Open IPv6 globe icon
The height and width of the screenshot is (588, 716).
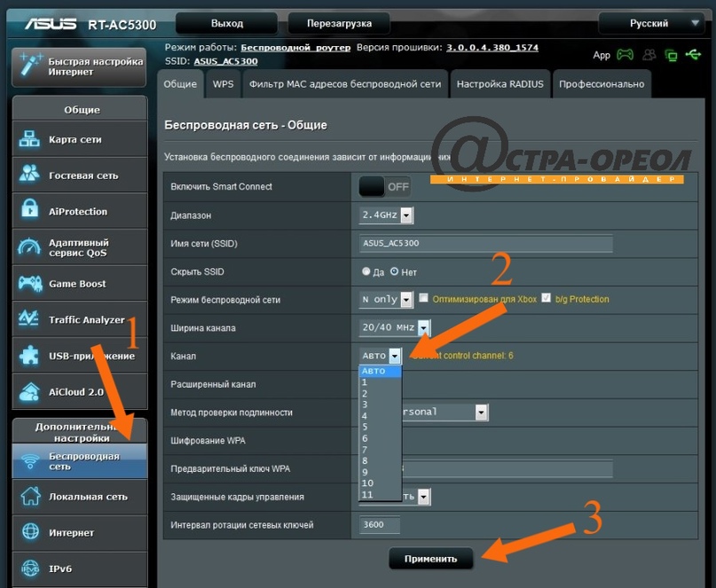pyautogui.click(x=30, y=568)
